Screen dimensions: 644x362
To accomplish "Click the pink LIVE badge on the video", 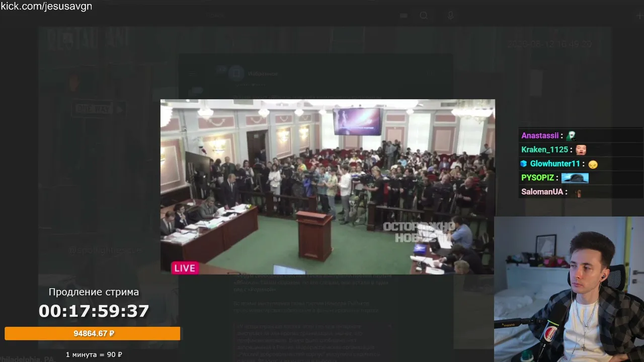I will click(x=185, y=268).
